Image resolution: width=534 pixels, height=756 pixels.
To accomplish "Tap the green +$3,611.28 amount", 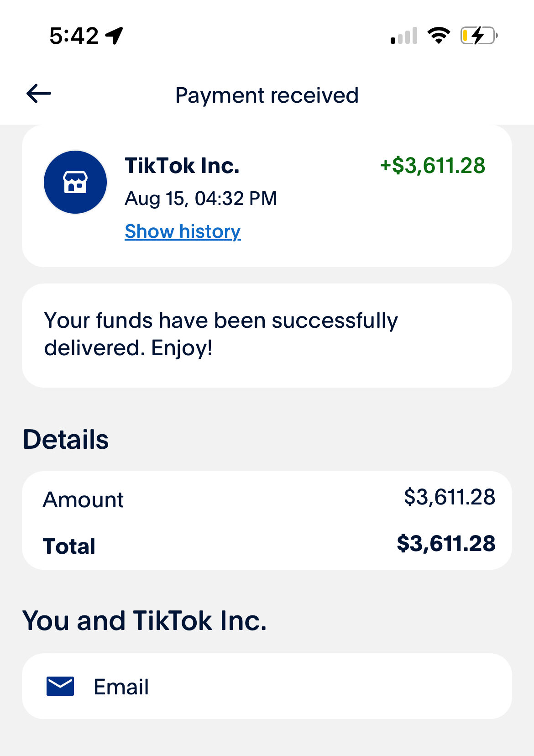I will (x=432, y=165).
